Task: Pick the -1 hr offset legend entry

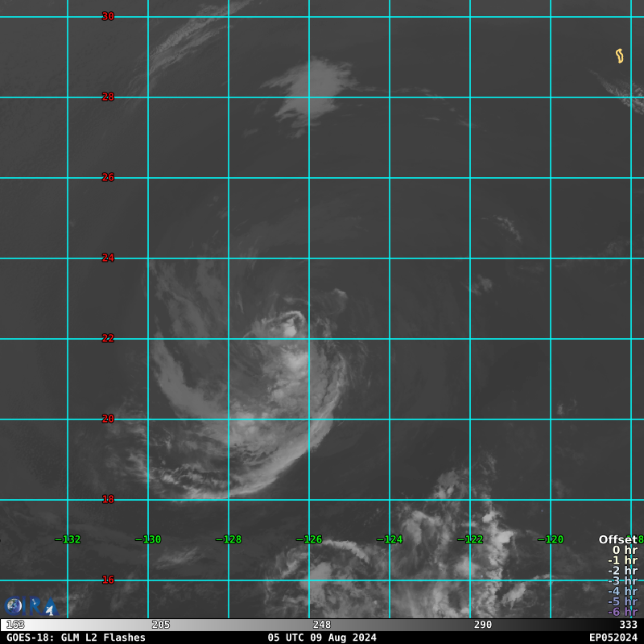Action: coord(622,560)
